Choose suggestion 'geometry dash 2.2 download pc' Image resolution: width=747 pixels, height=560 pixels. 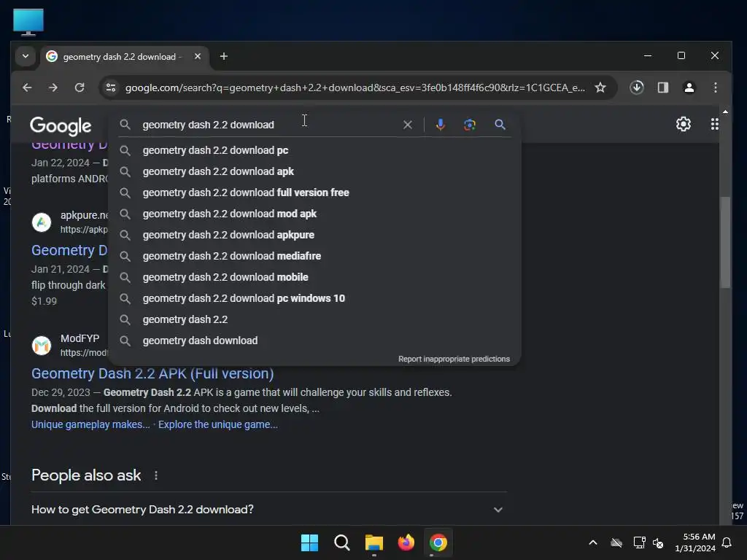(x=314, y=150)
